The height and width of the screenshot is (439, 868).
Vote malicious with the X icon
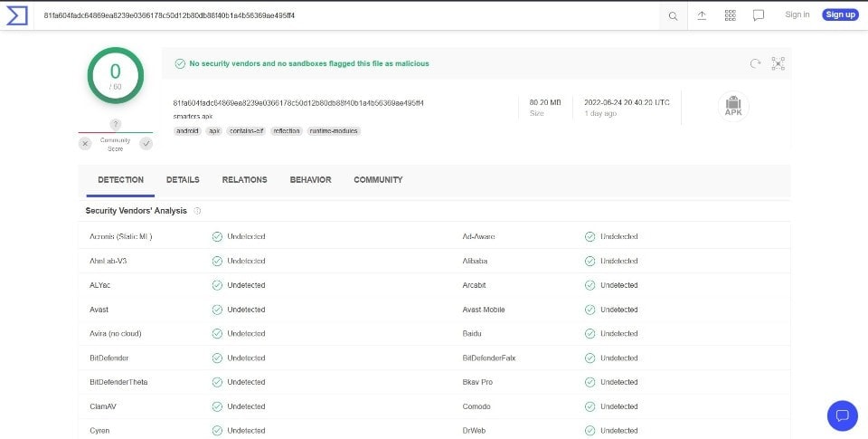(85, 144)
